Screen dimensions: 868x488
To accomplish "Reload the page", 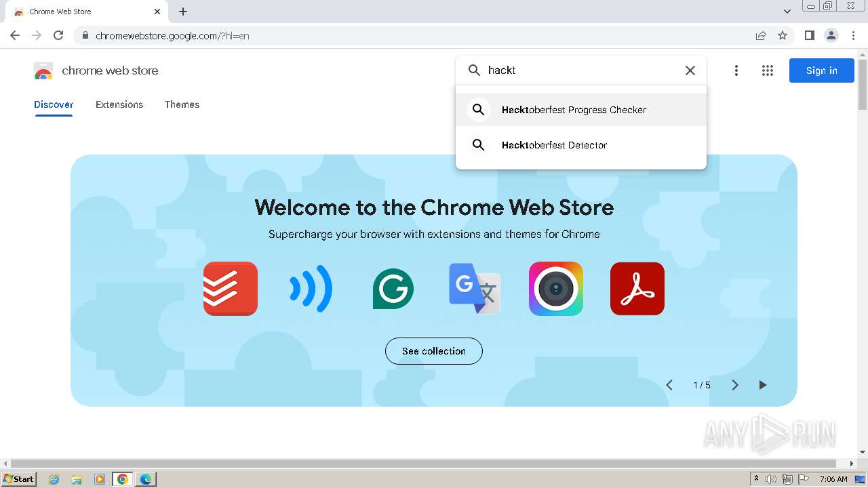I will (58, 35).
